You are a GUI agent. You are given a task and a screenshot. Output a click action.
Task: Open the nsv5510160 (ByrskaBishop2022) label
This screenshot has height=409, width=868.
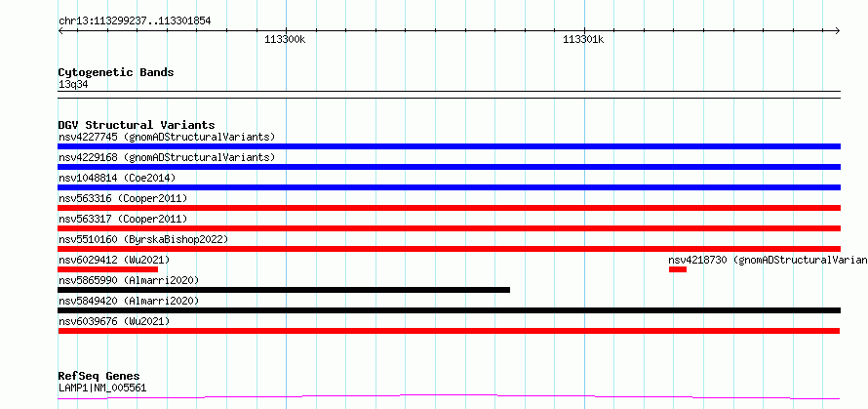[x=143, y=239]
